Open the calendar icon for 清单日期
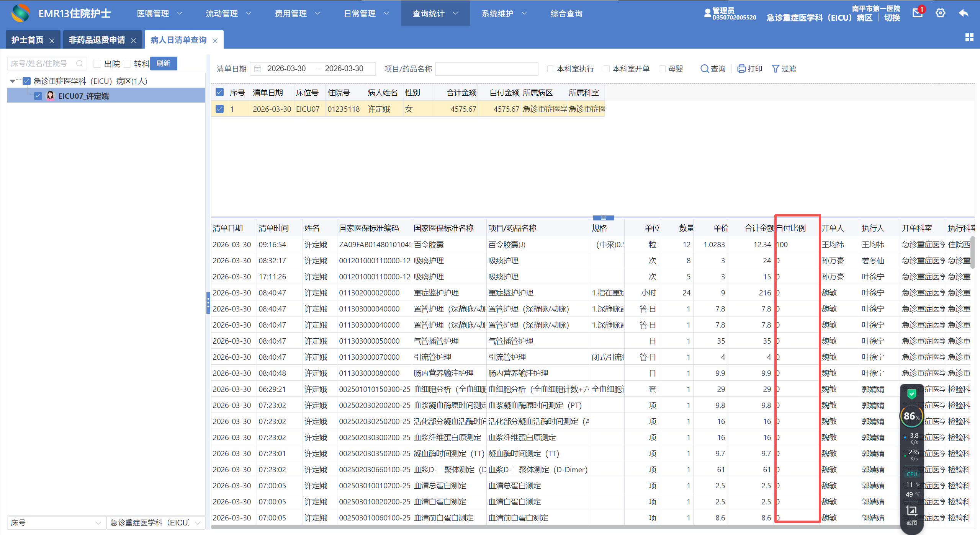The image size is (980, 535). click(258, 69)
